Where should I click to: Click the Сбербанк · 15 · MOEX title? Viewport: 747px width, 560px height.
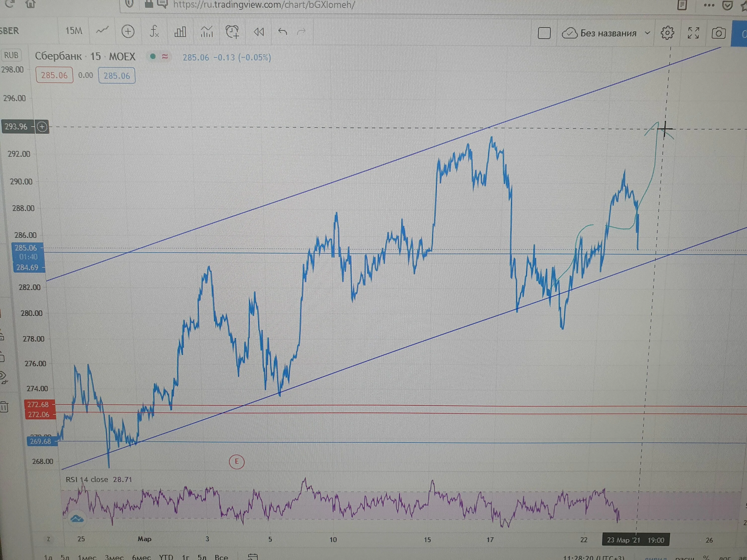[85, 56]
